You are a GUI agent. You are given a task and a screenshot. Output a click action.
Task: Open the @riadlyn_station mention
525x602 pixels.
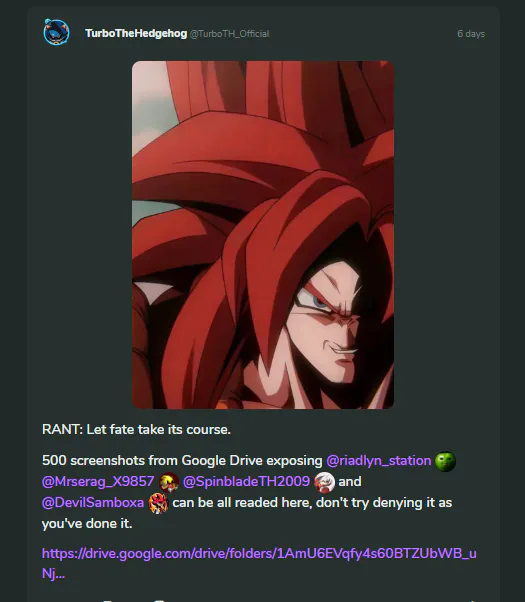click(379, 460)
